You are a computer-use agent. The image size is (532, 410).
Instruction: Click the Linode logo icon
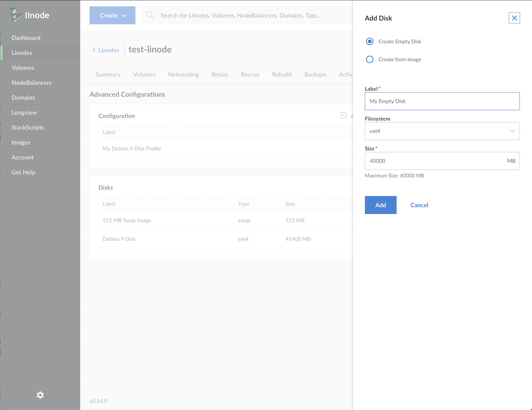click(16, 15)
